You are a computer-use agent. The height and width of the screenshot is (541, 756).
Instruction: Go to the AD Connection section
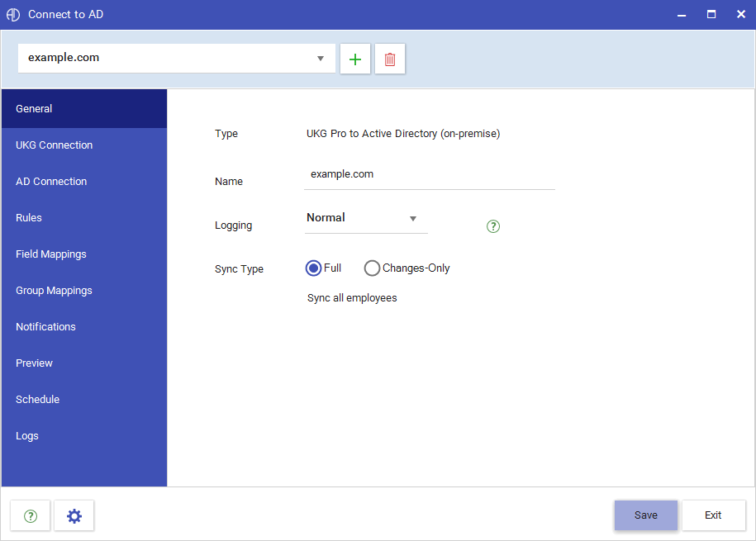(x=84, y=182)
